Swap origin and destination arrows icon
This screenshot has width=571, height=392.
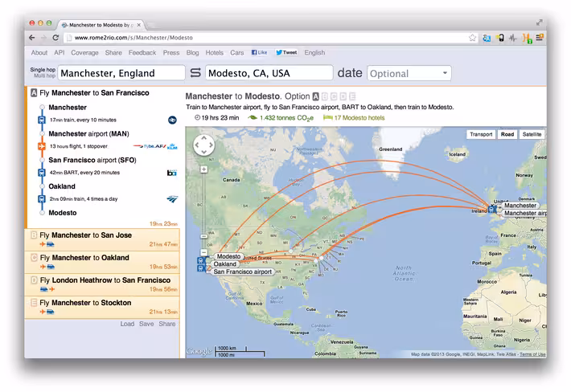[x=195, y=73]
